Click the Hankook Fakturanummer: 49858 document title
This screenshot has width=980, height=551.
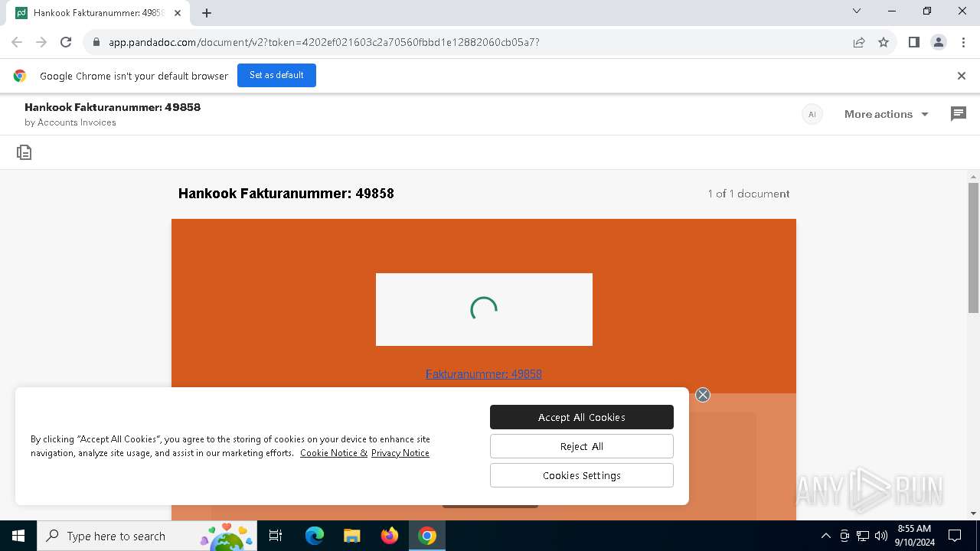coord(286,194)
